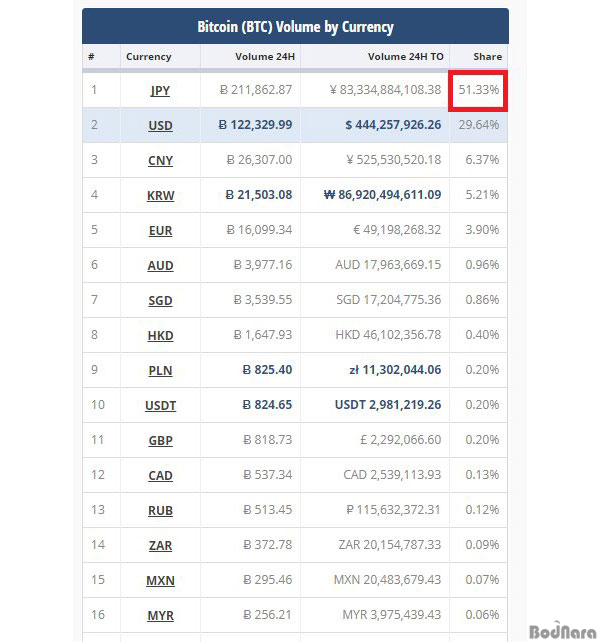600x642 pixels.
Task: Open the HKD currency link
Action: [x=160, y=335]
